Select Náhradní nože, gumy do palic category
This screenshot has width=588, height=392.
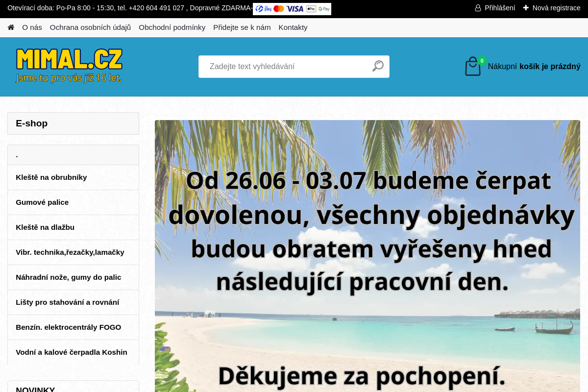pyautogui.click(x=73, y=277)
